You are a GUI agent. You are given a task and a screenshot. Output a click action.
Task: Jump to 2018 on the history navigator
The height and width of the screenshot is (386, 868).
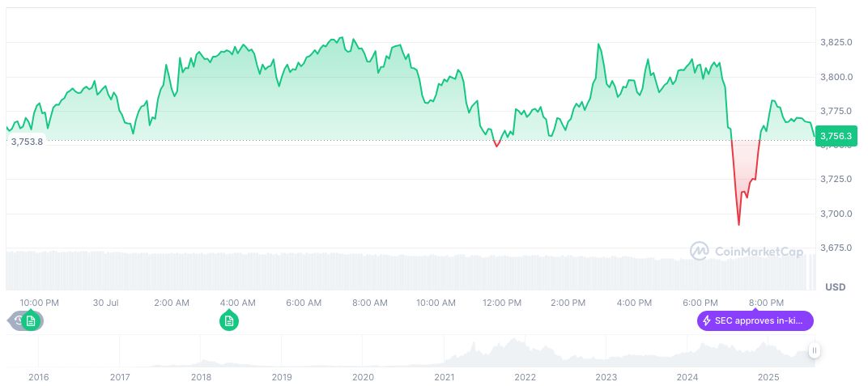(201, 376)
